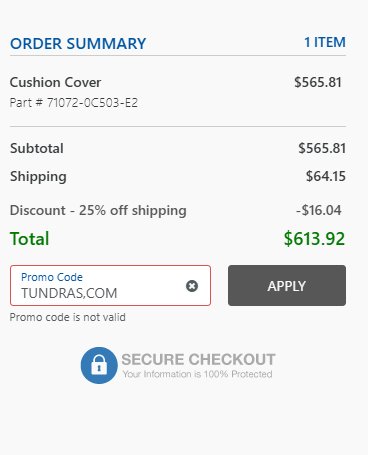Click the Shipping label
The image size is (374, 455).
38,177
